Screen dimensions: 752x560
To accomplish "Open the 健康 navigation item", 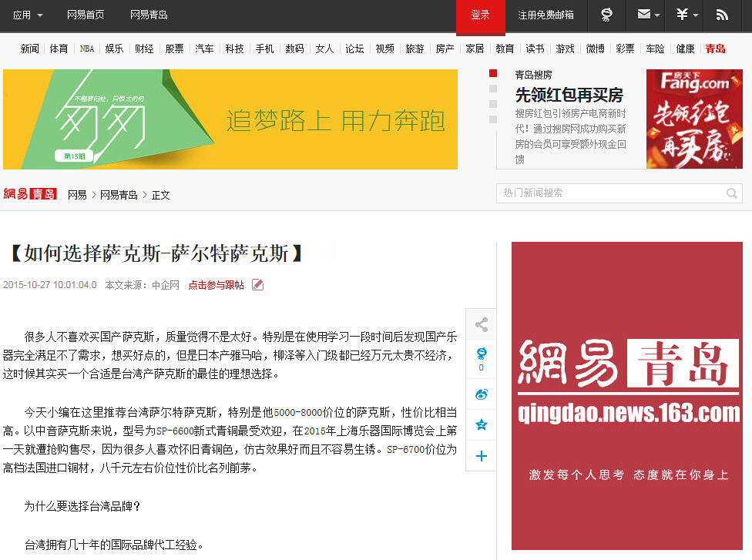I will (x=685, y=49).
